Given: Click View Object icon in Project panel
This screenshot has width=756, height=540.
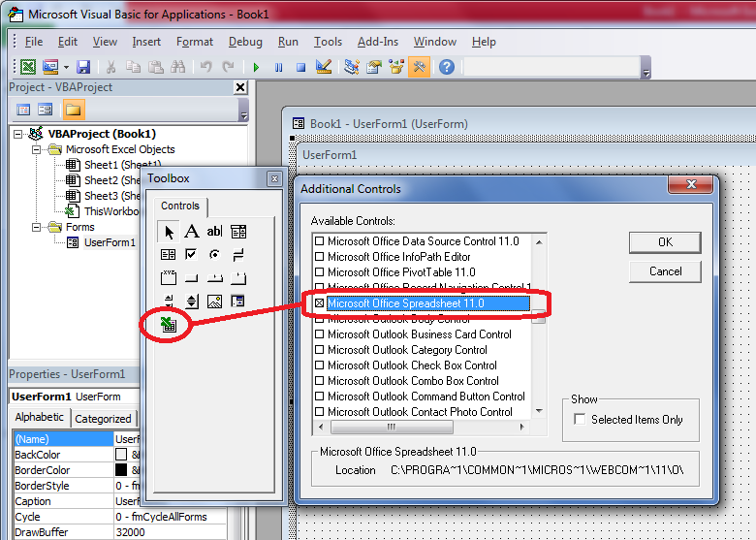Looking at the screenshot, I should (x=46, y=110).
